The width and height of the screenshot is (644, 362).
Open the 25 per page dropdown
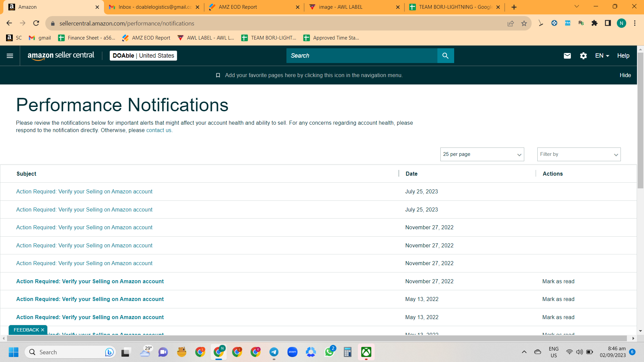pyautogui.click(x=482, y=154)
